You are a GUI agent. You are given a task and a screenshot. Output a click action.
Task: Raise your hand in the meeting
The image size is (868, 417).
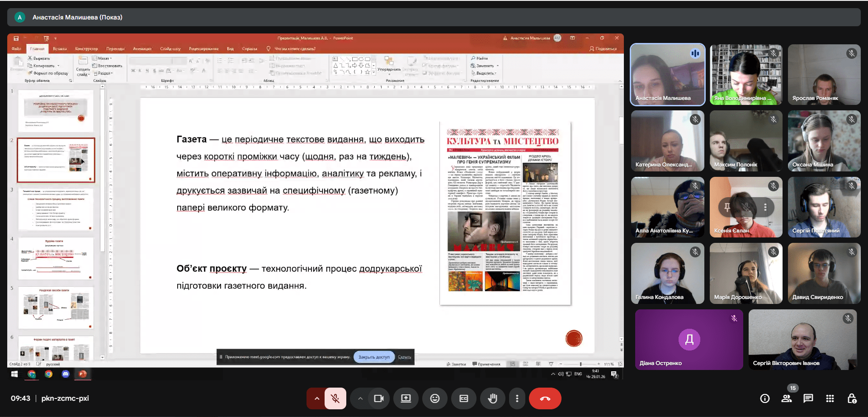point(492,398)
